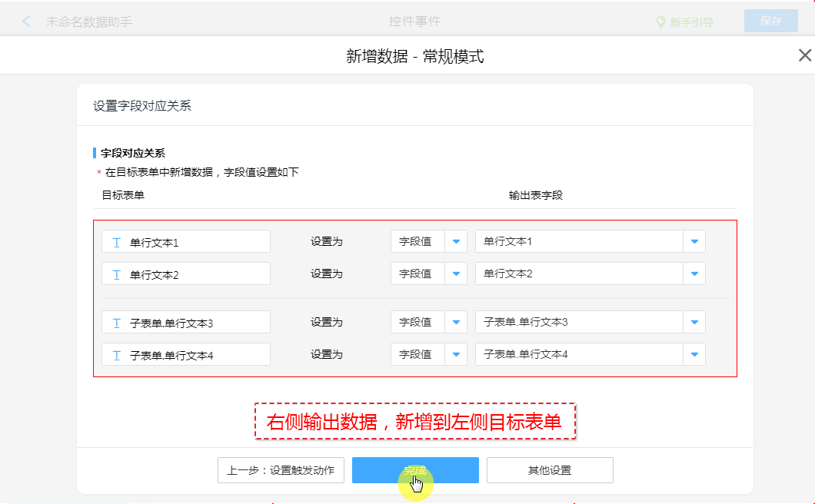Expand output field dropdown showing 单行文本2

pyautogui.click(x=694, y=274)
